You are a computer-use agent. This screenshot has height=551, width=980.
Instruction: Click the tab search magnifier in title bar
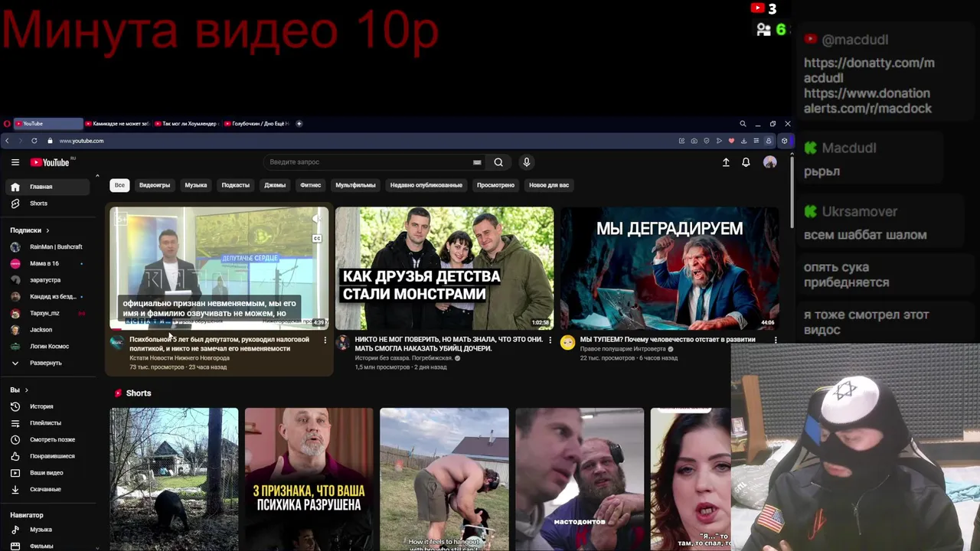pyautogui.click(x=743, y=123)
